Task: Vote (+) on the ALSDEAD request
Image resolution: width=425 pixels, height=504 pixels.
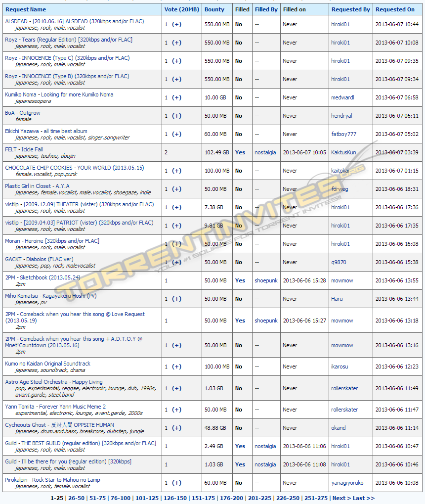Action: click(177, 24)
